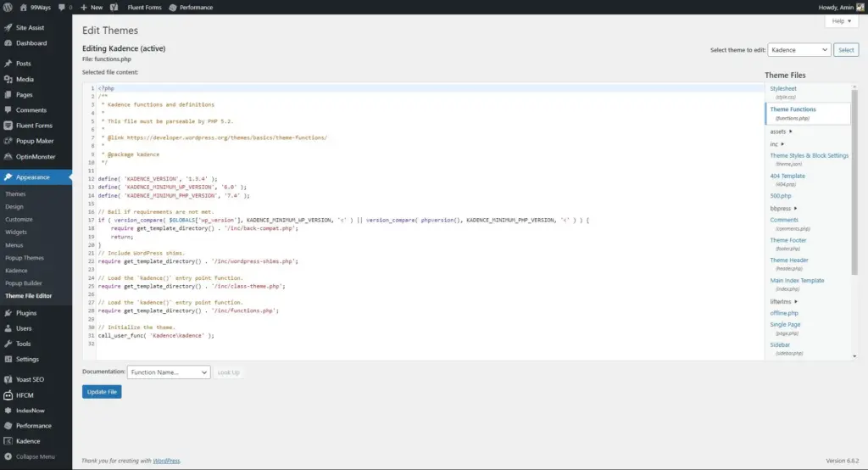
Task: Click code line 12 KADENCE_VERSION define
Action: [158, 179]
